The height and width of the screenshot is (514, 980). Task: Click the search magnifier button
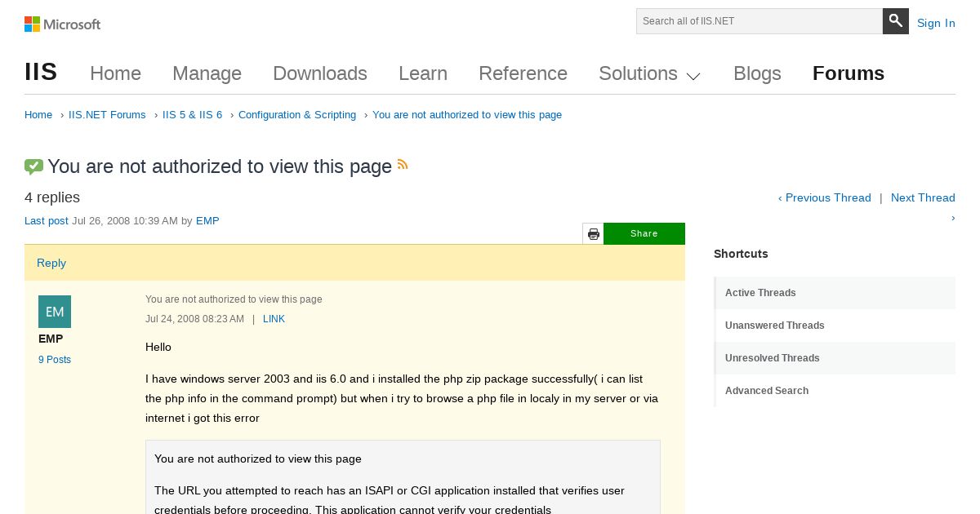[896, 21]
